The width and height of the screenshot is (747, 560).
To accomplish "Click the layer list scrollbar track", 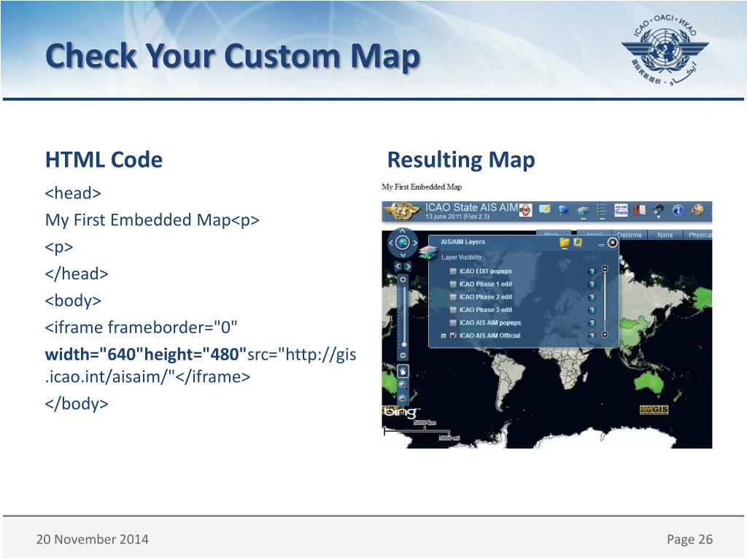I will click(x=605, y=302).
